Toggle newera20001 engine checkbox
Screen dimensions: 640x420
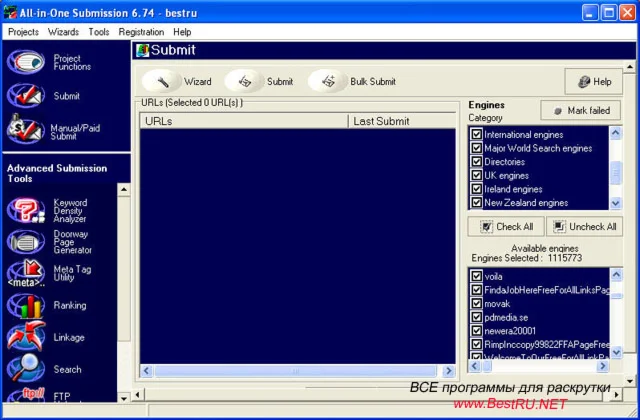click(476, 331)
